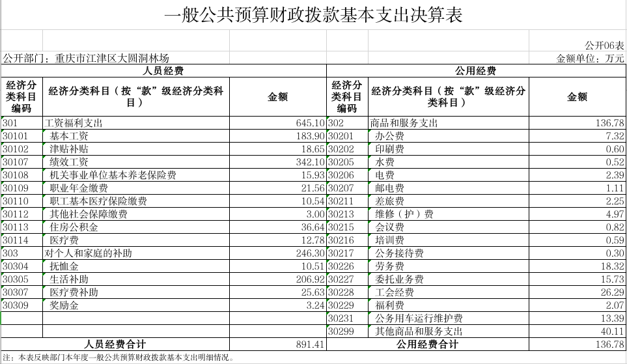Click the 水费 cell

tap(449, 162)
